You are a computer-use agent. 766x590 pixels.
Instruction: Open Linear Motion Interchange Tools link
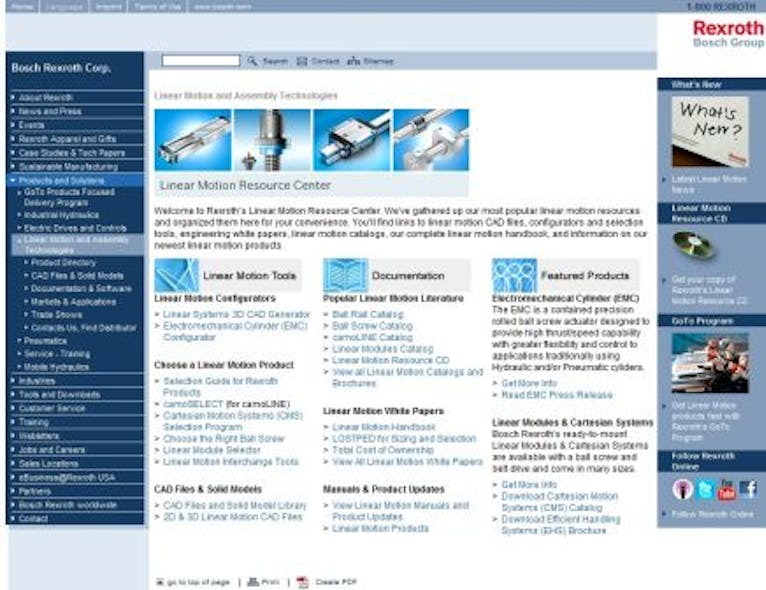[231, 462]
